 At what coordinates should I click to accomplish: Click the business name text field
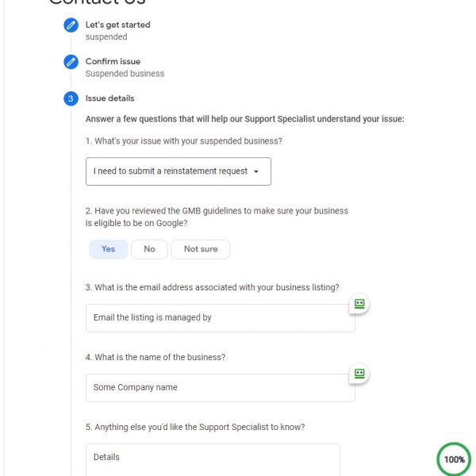click(x=220, y=387)
